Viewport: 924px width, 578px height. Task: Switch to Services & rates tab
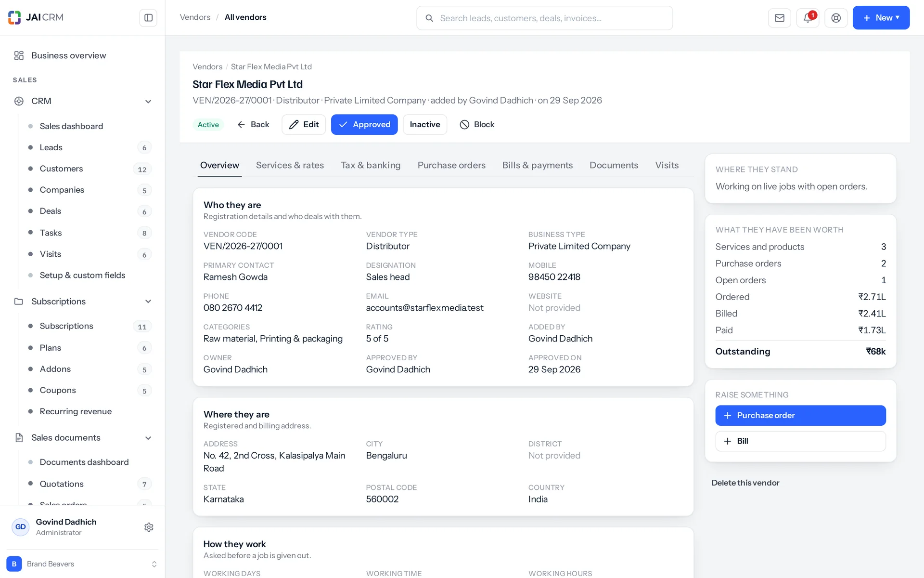(290, 165)
